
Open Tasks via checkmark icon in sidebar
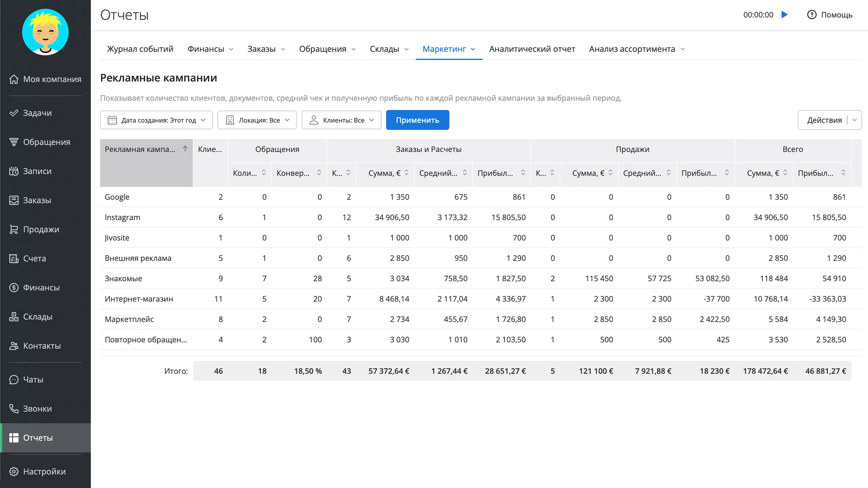coord(14,113)
